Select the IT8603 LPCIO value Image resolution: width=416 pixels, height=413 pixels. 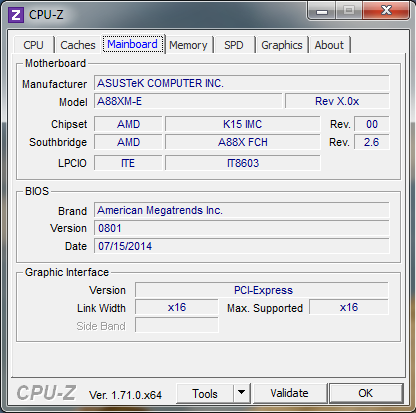(243, 163)
